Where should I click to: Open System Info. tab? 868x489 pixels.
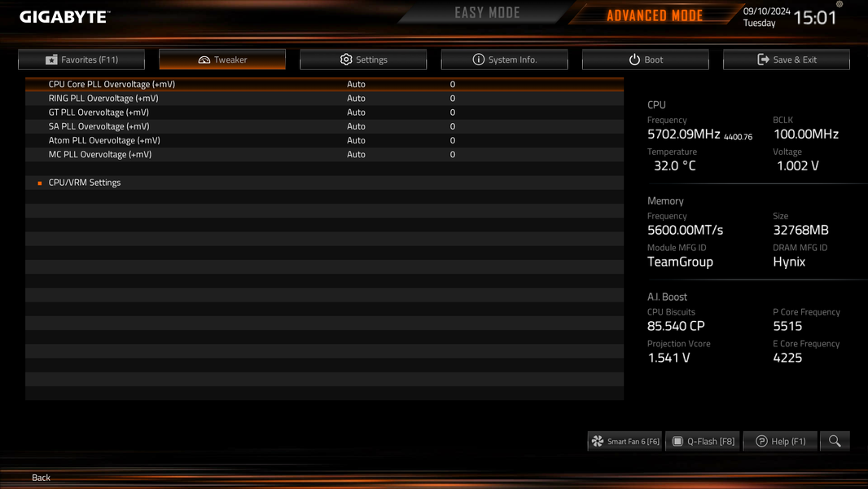(x=504, y=59)
